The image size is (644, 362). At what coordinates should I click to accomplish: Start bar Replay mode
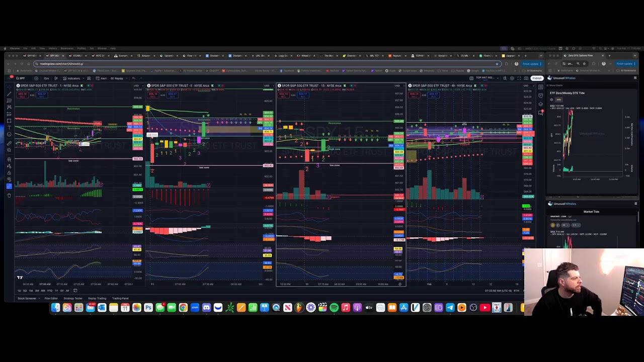pos(117,78)
